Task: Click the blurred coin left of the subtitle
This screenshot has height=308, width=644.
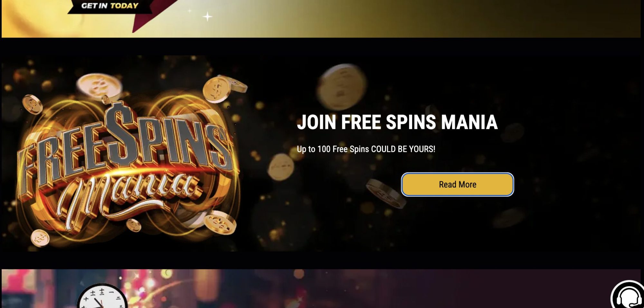Action: [x=281, y=167]
